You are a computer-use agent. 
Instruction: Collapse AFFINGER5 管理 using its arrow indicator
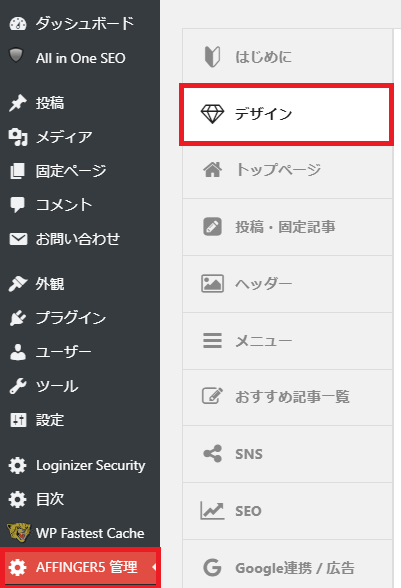[154, 567]
